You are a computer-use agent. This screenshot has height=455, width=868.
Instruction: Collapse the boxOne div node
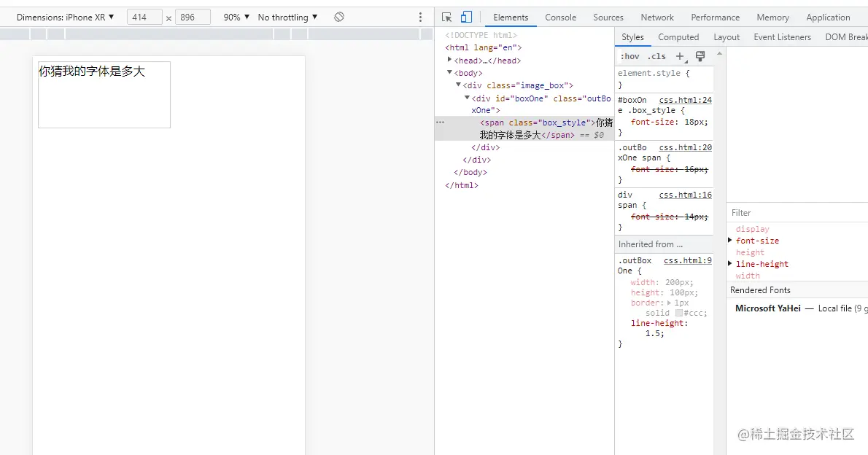pos(468,98)
